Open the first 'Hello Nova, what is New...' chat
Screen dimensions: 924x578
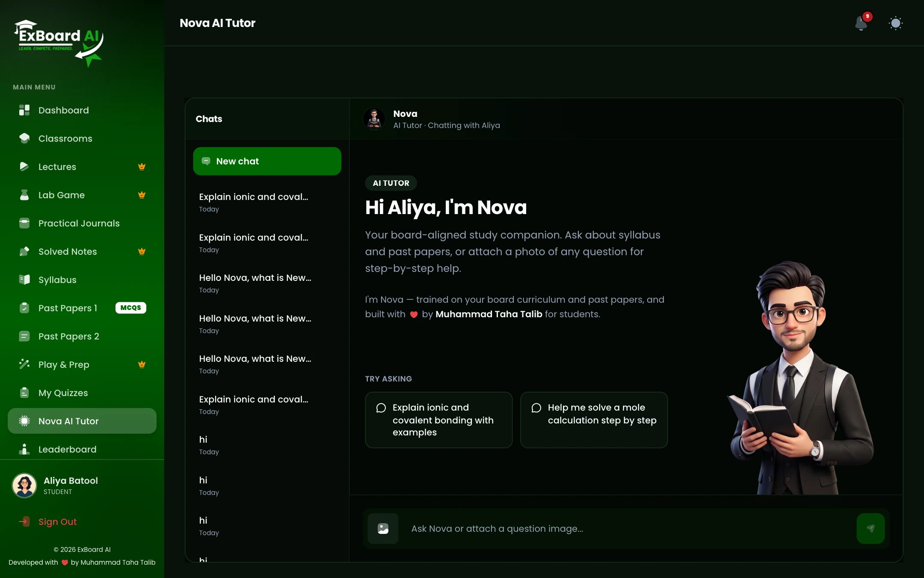point(267,283)
